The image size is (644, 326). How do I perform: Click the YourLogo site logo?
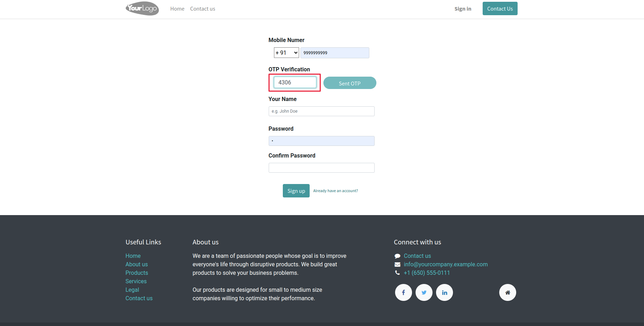142,8
